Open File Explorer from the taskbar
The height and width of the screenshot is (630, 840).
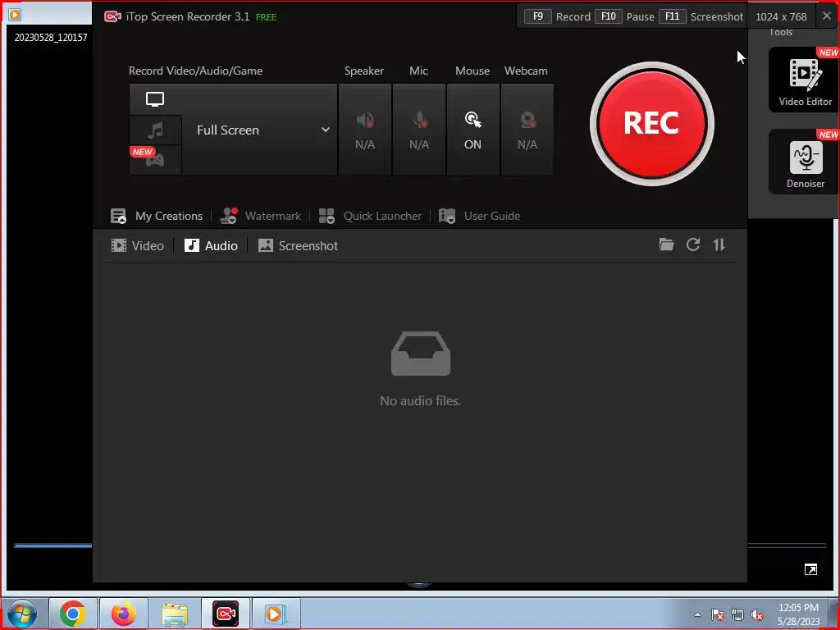175,614
